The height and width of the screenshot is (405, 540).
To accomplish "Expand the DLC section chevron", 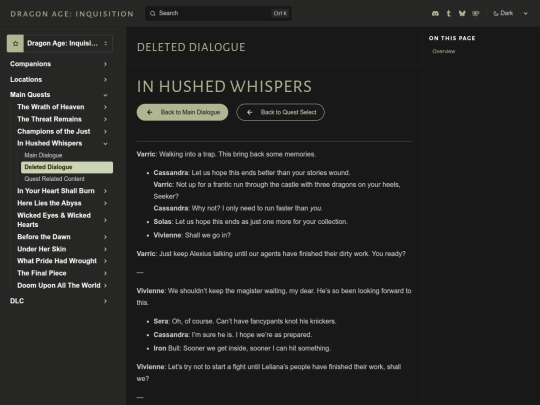I will tap(105, 301).
